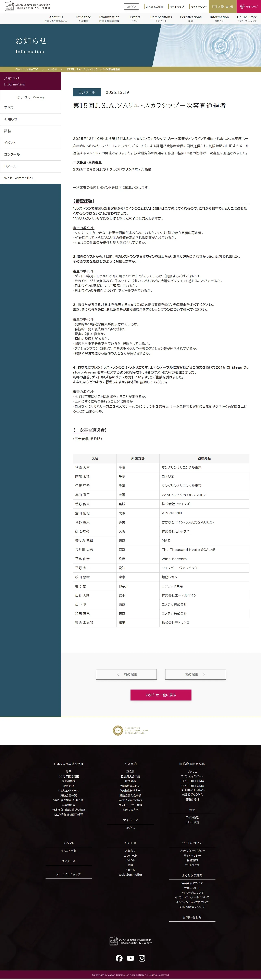Open よくあるご質問 in header
The image size is (261, 980).
tap(155, 6)
